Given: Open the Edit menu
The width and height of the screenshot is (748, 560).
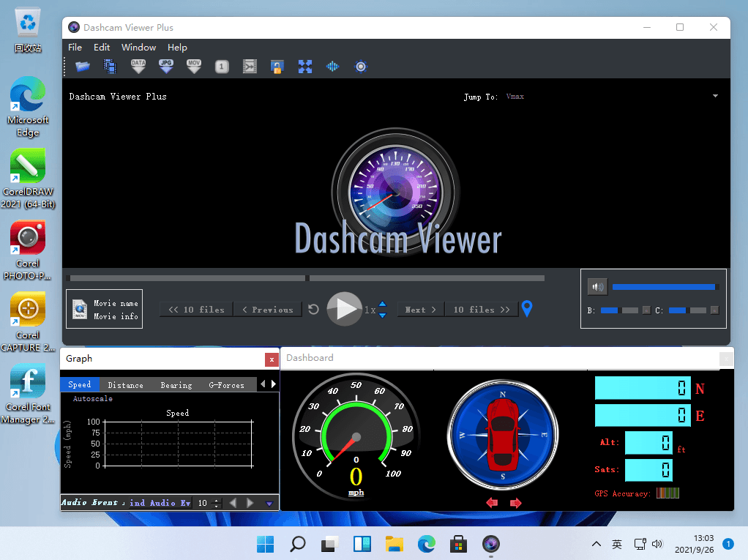Looking at the screenshot, I should coord(102,48).
